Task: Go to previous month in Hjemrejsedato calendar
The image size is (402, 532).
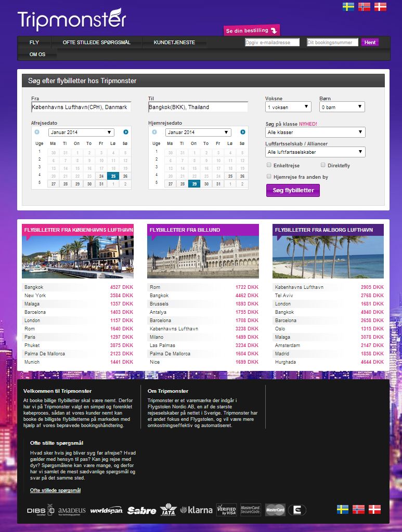Action: tap(154, 132)
